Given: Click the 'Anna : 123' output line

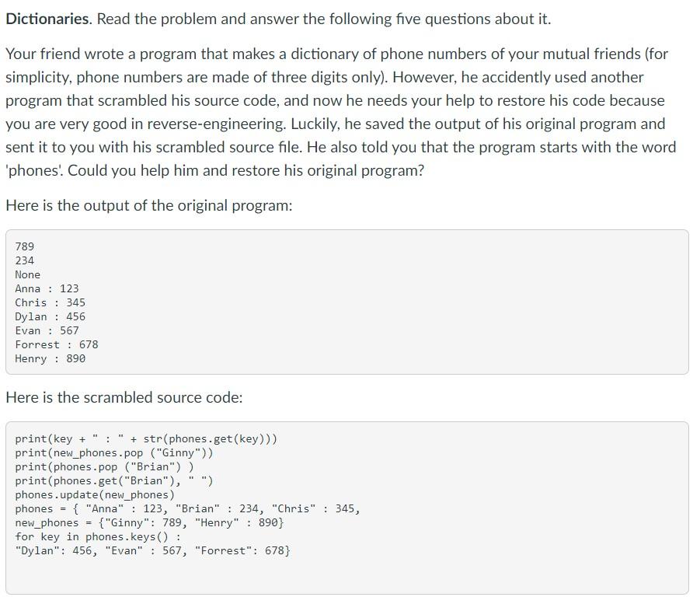Looking at the screenshot, I should point(47,288).
